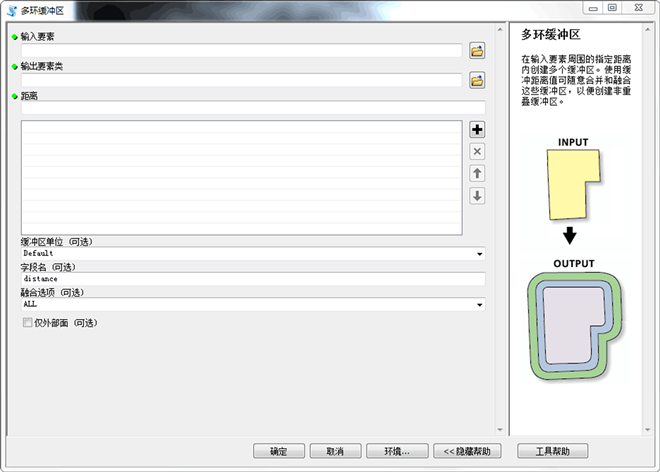Add the distance value with the plus button
The image size is (660, 472).
pyautogui.click(x=477, y=130)
